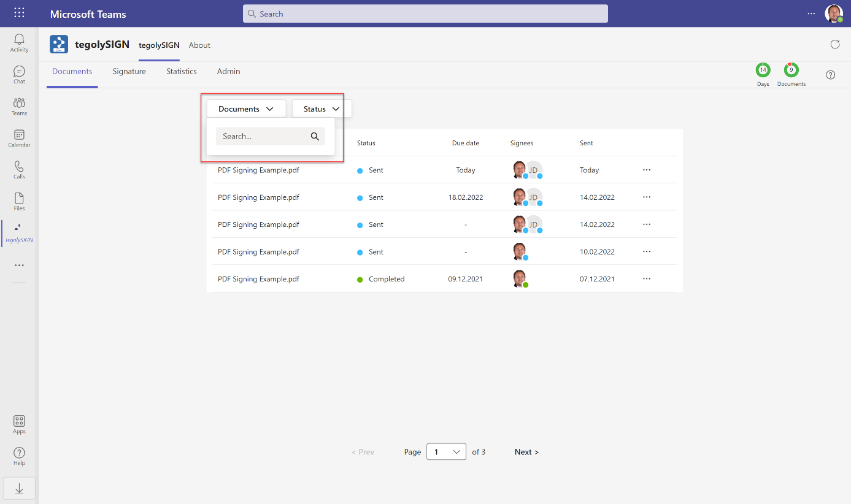Open Help in the left sidebar

19,456
